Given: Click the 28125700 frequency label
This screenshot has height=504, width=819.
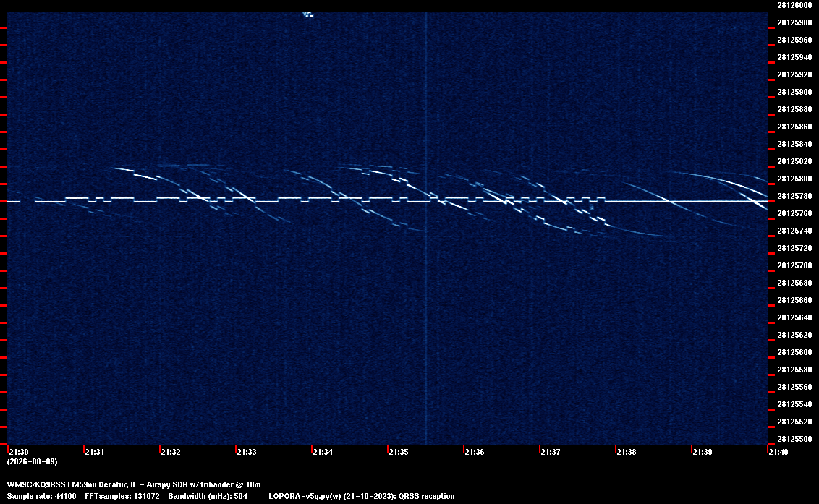Looking at the screenshot, I should coord(794,265).
